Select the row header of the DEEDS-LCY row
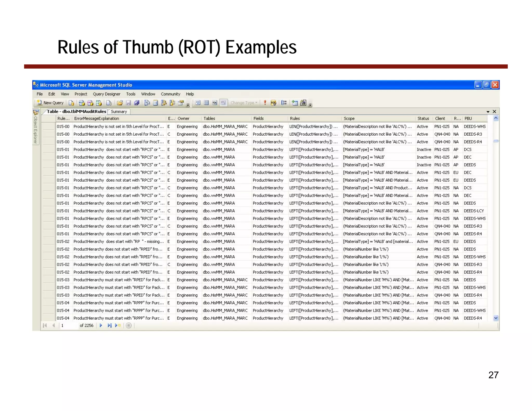 (x=48, y=211)
